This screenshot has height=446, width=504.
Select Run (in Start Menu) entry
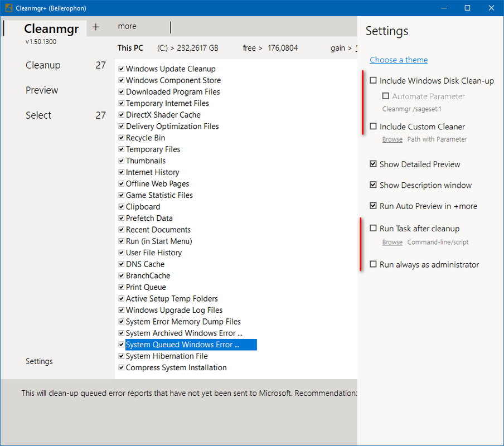159,241
